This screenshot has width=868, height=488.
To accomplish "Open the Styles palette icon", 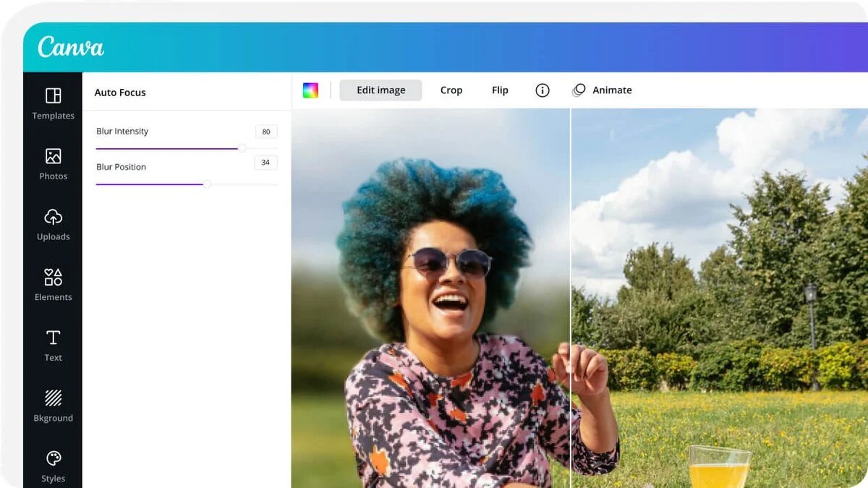I will click(53, 458).
